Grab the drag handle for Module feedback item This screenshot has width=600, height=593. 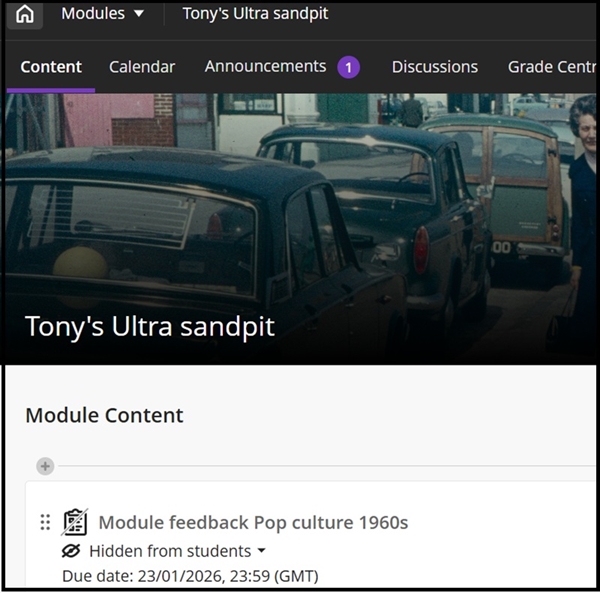(45, 523)
